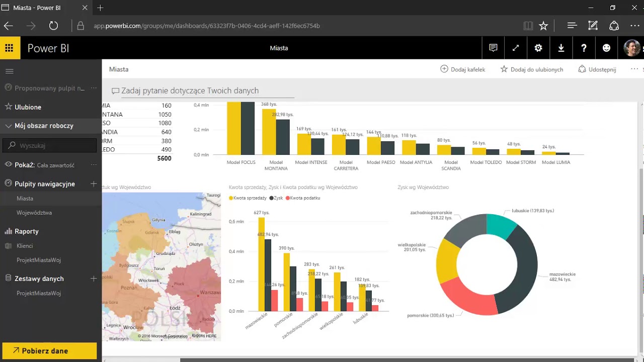Open ProjektMiastaWoj under Zestawy danych

[39, 293]
